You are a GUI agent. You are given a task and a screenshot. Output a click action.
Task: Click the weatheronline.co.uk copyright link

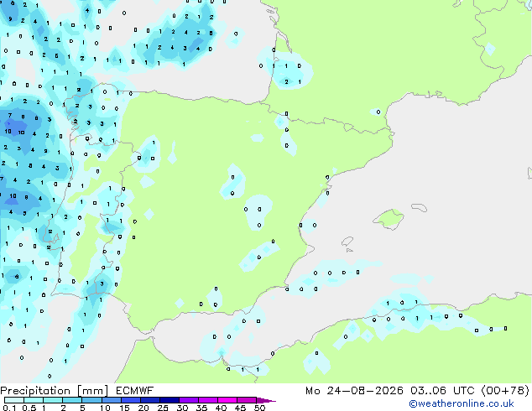(x=462, y=403)
